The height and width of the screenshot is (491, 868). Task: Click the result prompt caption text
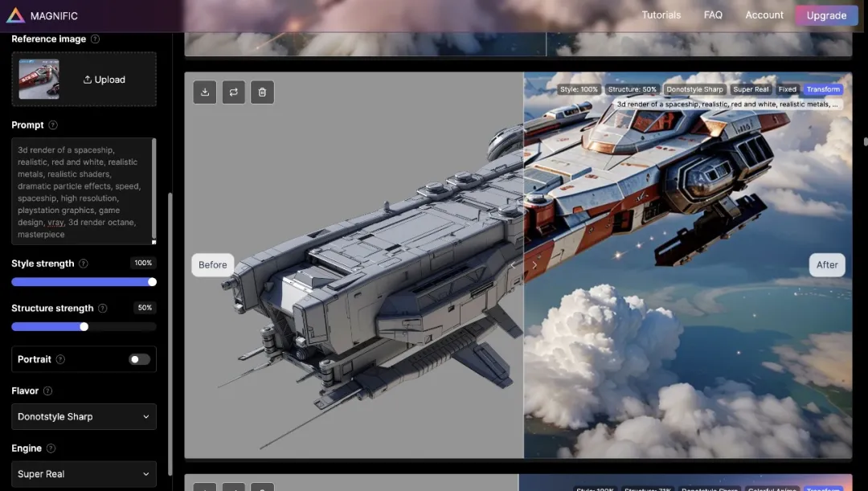coord(727,104)
